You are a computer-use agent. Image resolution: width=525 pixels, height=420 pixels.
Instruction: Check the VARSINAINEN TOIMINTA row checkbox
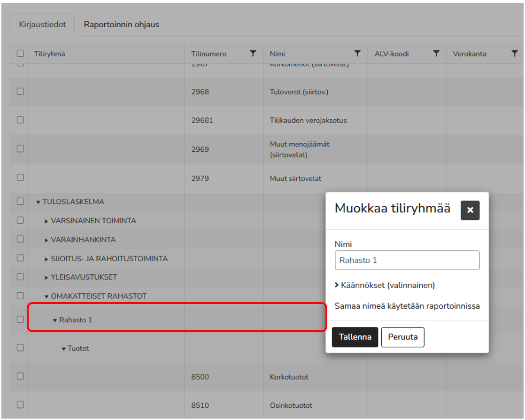click(x=20, y=220)
